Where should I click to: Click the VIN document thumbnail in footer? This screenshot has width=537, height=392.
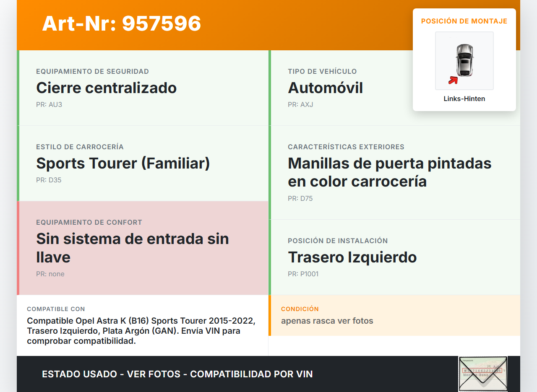483,374
